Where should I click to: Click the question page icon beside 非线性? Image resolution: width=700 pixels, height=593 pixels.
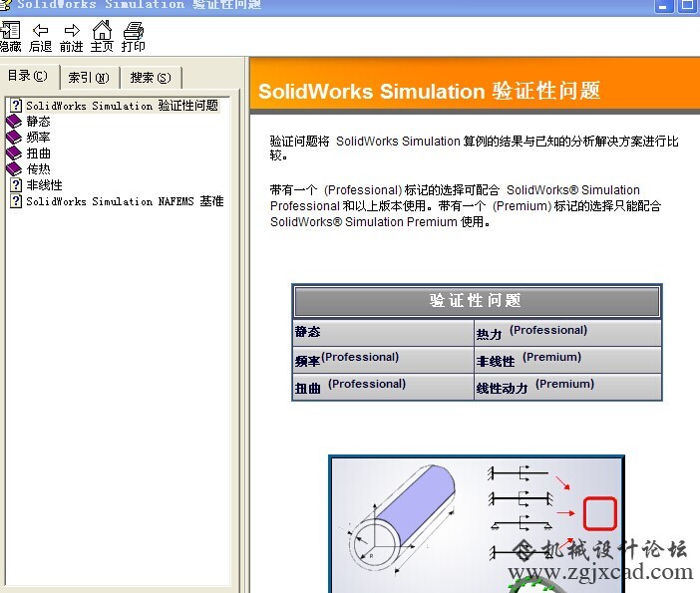[16, 185]
